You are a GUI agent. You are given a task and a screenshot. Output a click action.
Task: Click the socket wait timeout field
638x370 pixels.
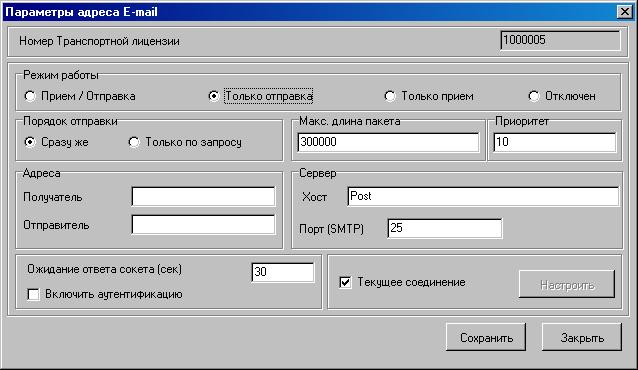tap(283, 272)
